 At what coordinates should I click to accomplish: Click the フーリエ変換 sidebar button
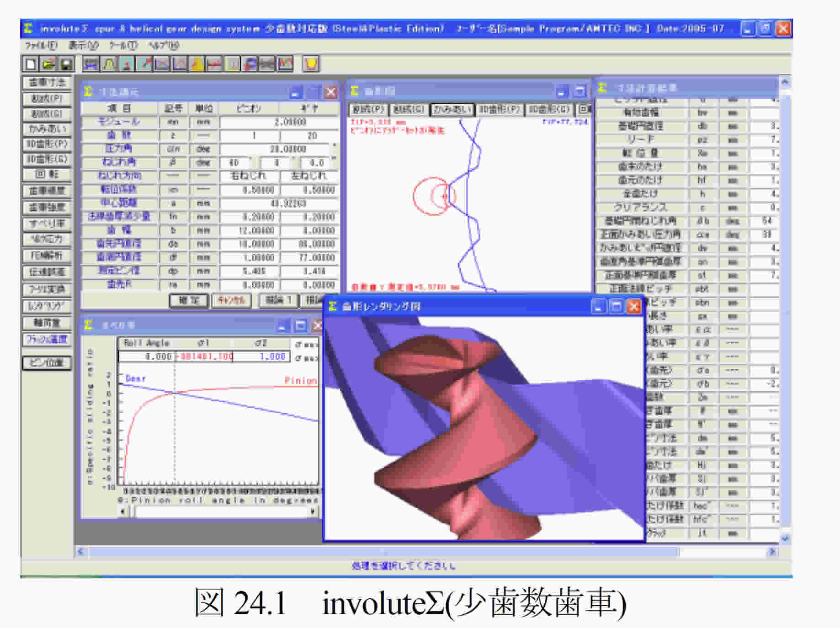coord(47,289)
